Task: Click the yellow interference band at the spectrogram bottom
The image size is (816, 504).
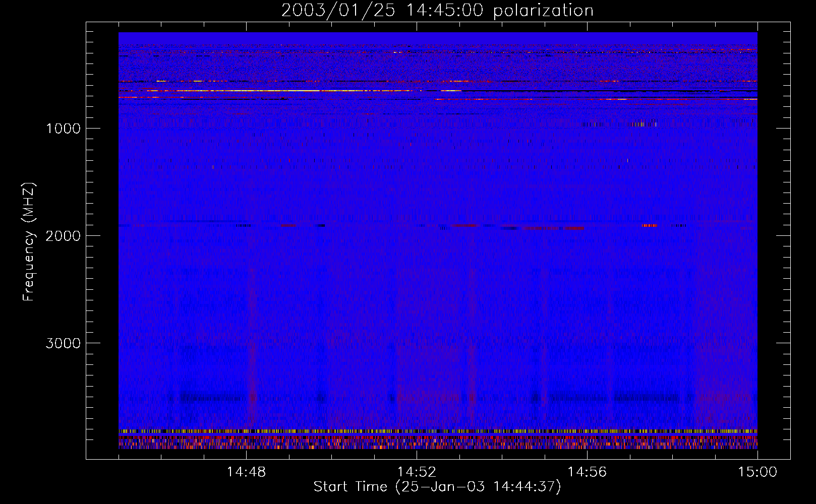Action: (438, 431)
